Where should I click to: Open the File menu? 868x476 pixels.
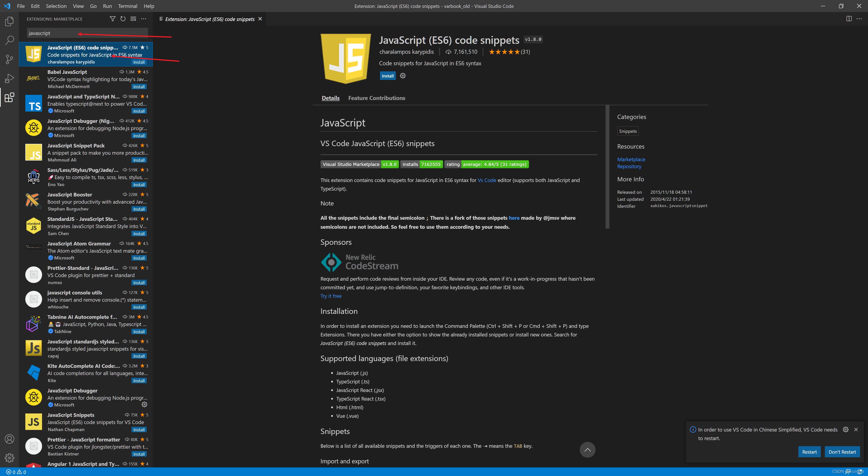[21, 6]
